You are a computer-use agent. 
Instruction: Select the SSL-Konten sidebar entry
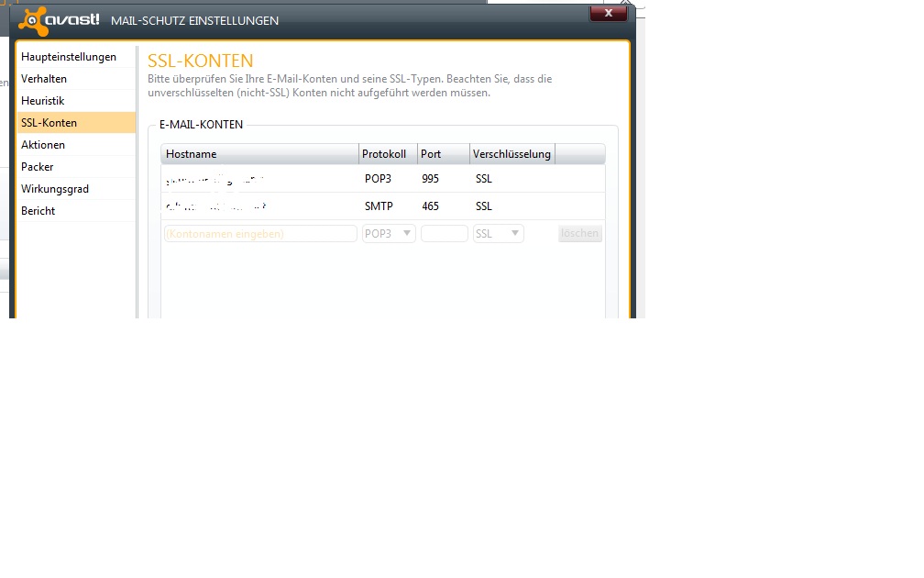tap(76, 123)
